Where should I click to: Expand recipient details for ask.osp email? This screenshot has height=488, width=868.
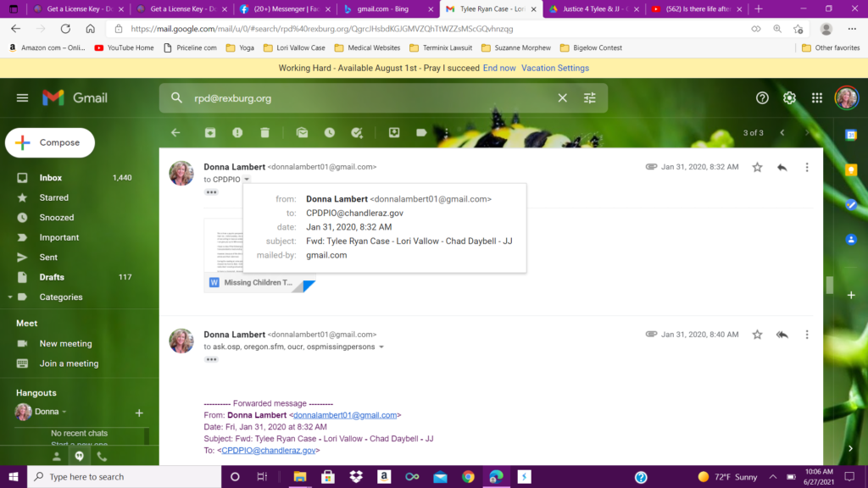pyautogui.click(x=381, y=347)
